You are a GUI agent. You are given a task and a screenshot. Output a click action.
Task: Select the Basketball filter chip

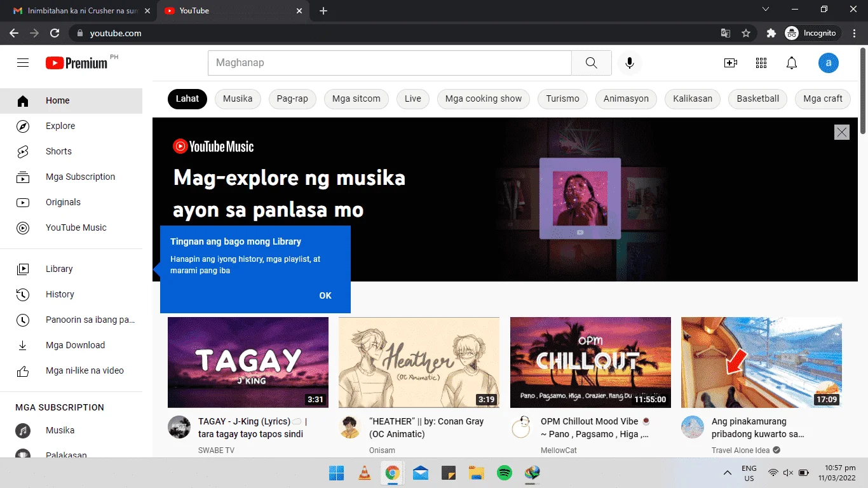(758, 98)
